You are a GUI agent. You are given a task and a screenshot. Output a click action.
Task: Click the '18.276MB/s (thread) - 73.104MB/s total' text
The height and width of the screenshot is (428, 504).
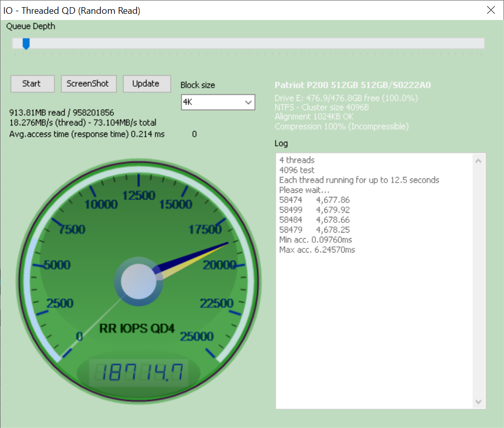coord(83,122)
